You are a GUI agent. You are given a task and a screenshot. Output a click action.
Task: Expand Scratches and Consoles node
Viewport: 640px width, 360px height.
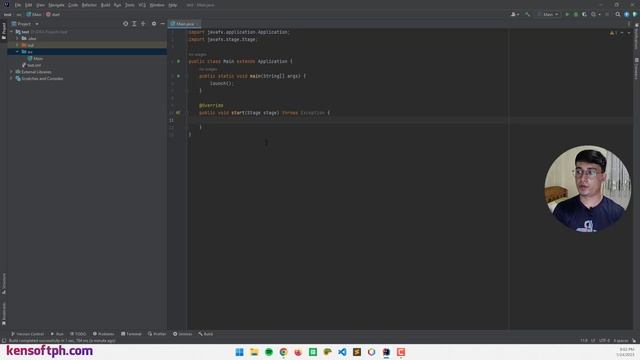pyautogui.click(x=12, y=78)
